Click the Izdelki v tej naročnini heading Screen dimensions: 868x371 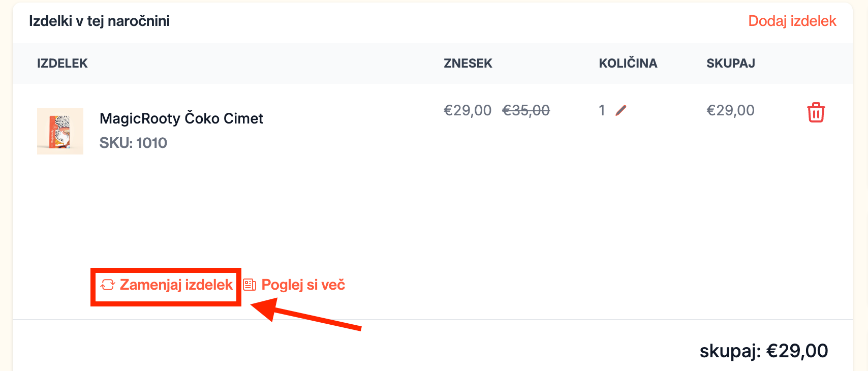pos(99,21)
